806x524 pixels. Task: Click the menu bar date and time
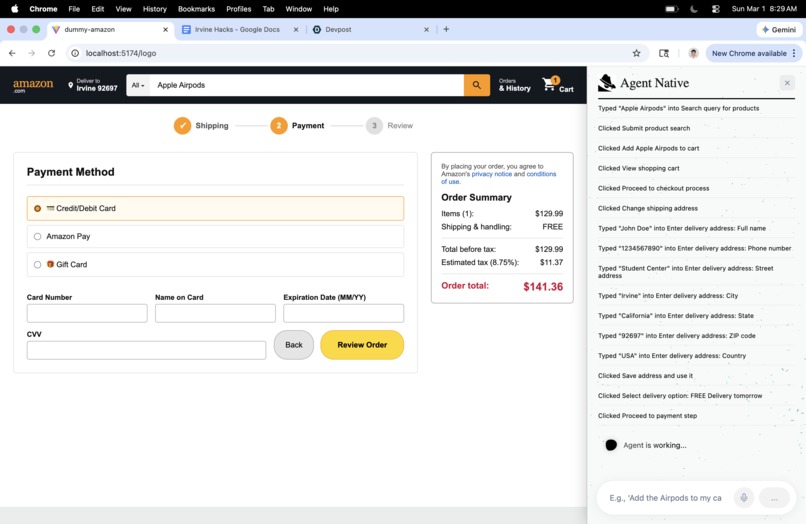tap(764, 9)
